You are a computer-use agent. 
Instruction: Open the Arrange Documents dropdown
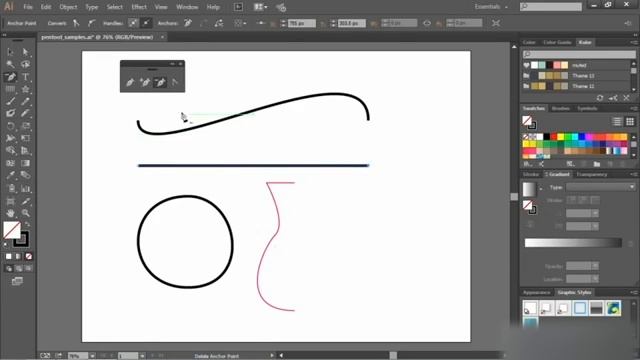click(x=260, y=7)
